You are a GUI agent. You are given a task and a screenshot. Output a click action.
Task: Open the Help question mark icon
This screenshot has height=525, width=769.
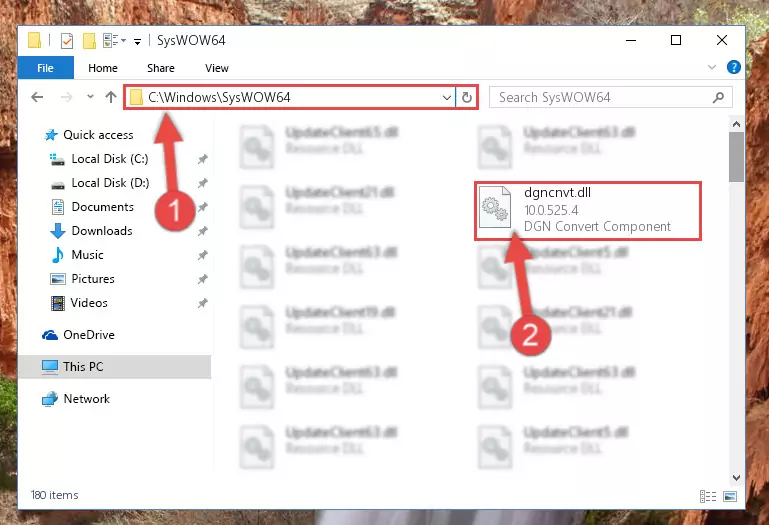(734, 67)
